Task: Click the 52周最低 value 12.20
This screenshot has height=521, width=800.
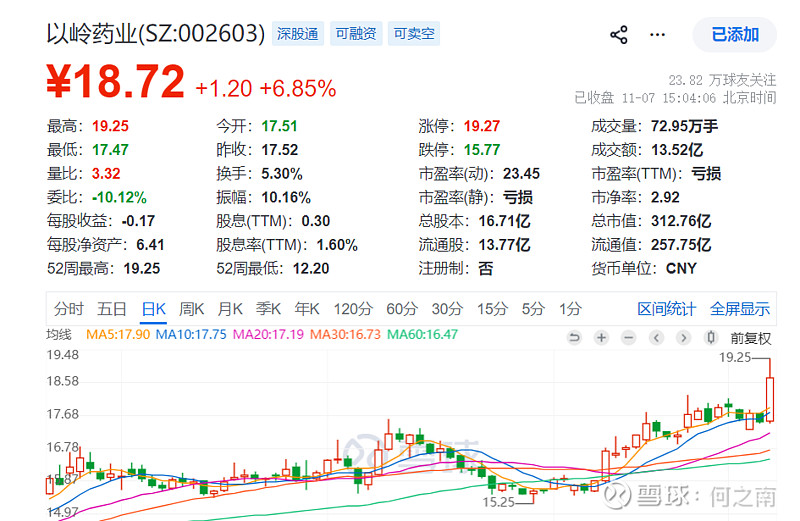Action: coord(311,268)
